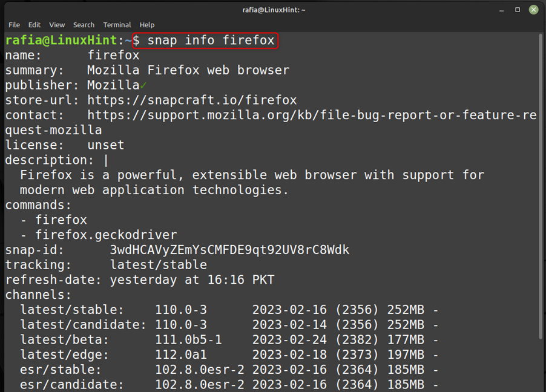Image resolution: width=546 pixels, height=392 pixels.
Task: Minimize the terminal window
Action: (501, 10)
